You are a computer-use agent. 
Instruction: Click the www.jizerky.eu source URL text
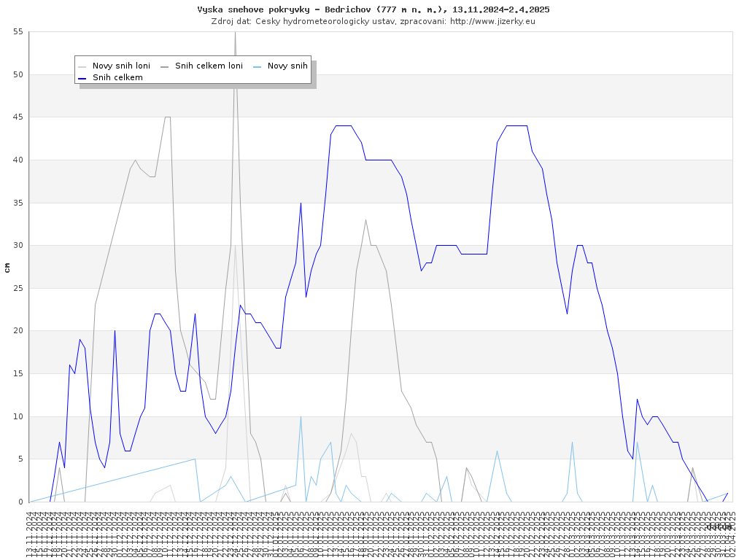tap(492, 21)
